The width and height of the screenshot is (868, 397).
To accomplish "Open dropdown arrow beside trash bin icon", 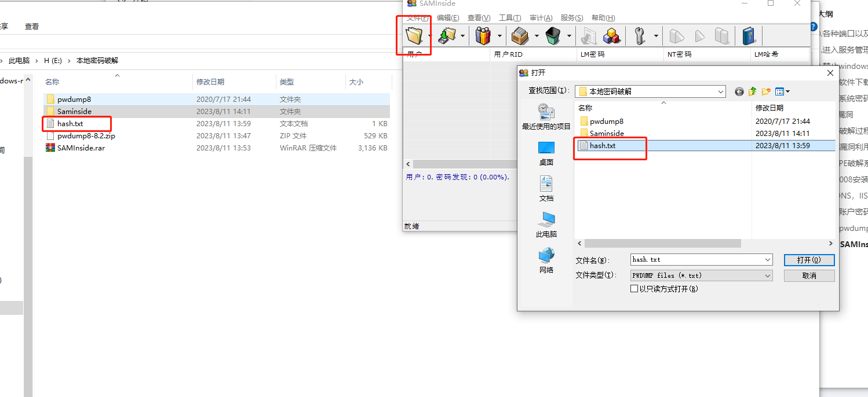I will (x=569, y=36).
